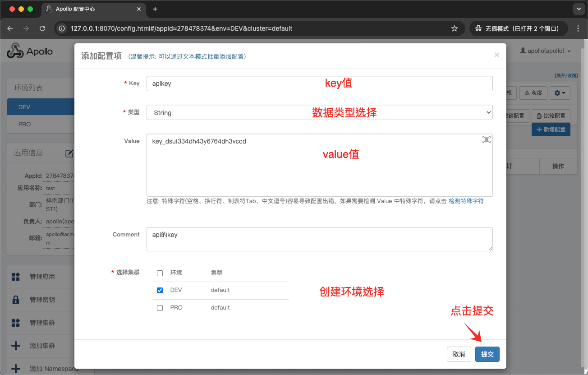
Task: Check the PRO environment checkbox
Action: point(160,308)
